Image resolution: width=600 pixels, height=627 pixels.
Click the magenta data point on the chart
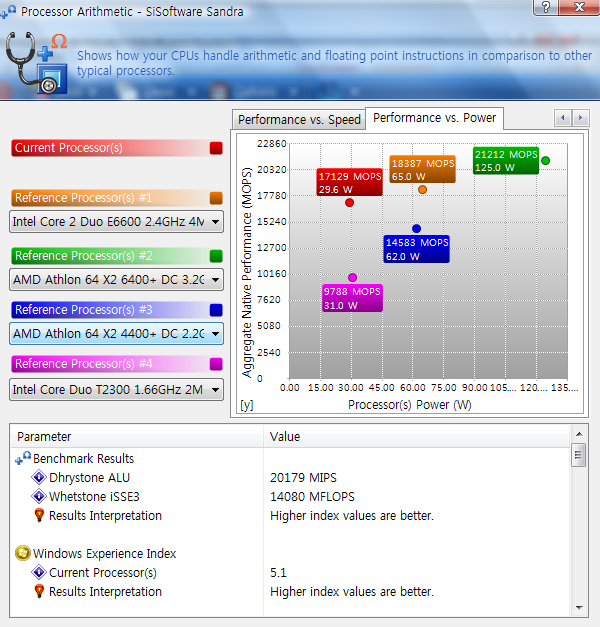click(352, 278)
